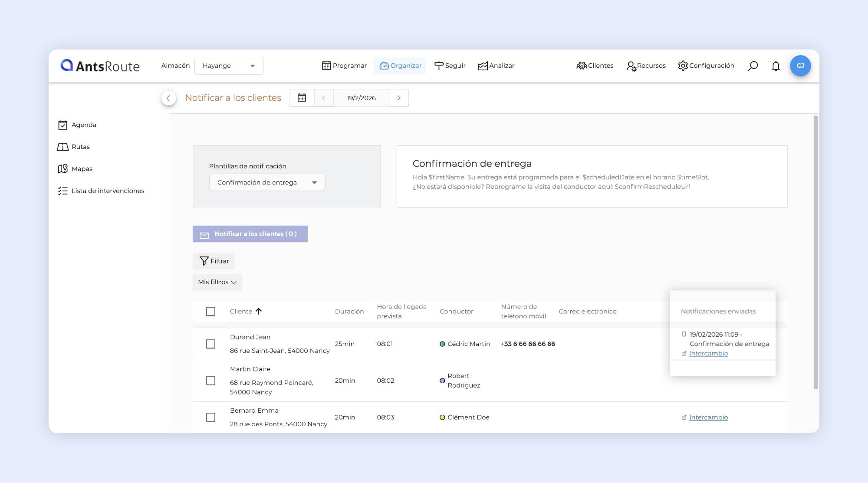
Task: Click the CJ user avatar
Action: pyautogui.click(x=800, y=66)
